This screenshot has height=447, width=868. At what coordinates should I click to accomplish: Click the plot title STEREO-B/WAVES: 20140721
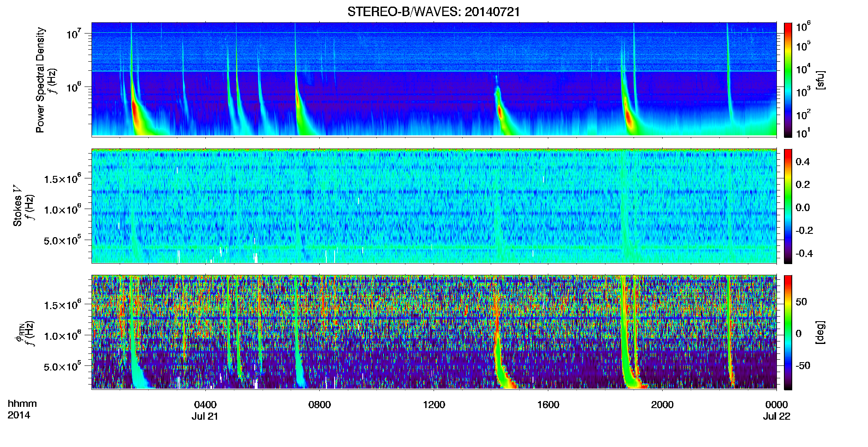pyautogui.click(x=434, y=12)
